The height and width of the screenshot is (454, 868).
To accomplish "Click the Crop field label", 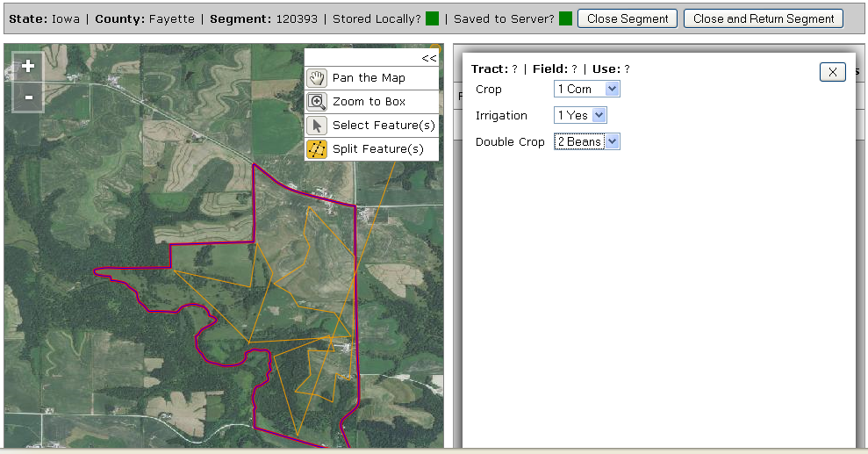I will 488,90.
